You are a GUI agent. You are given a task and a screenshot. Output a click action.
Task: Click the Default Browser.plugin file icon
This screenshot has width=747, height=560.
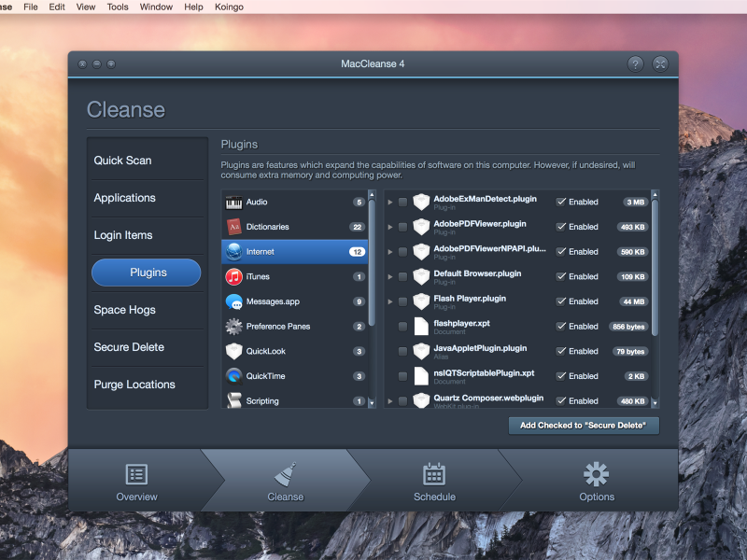pos(421,276)
